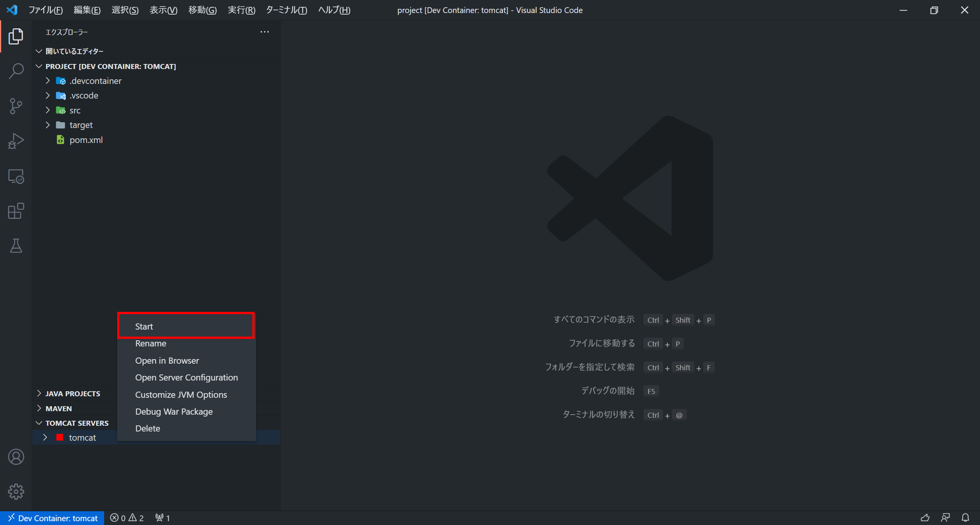The image size is (980, 525).
Task: Choose Open in Browser menu entry
Action: (x=167, y=360)
